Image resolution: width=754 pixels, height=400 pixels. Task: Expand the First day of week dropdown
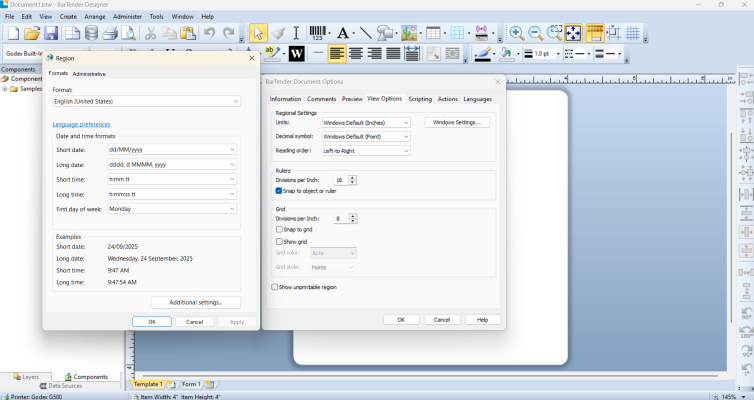(x=172, y=209)
